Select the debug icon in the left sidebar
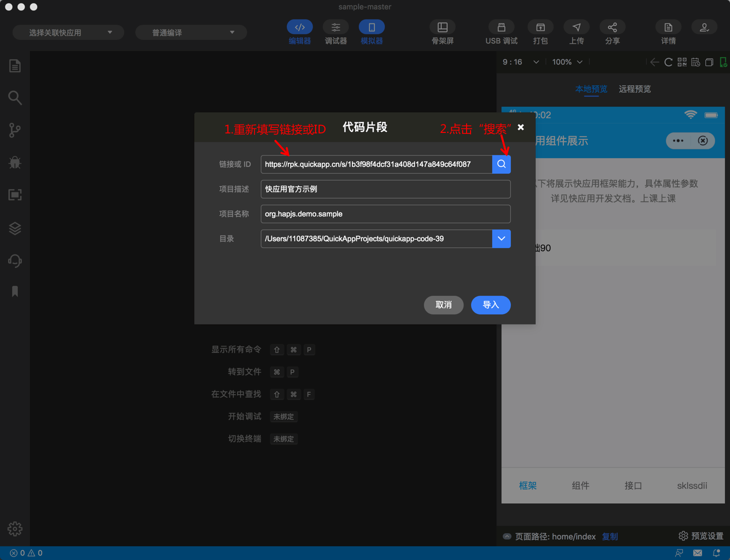The height and width of the screenshot is (560, 730). tap(14, 162)
